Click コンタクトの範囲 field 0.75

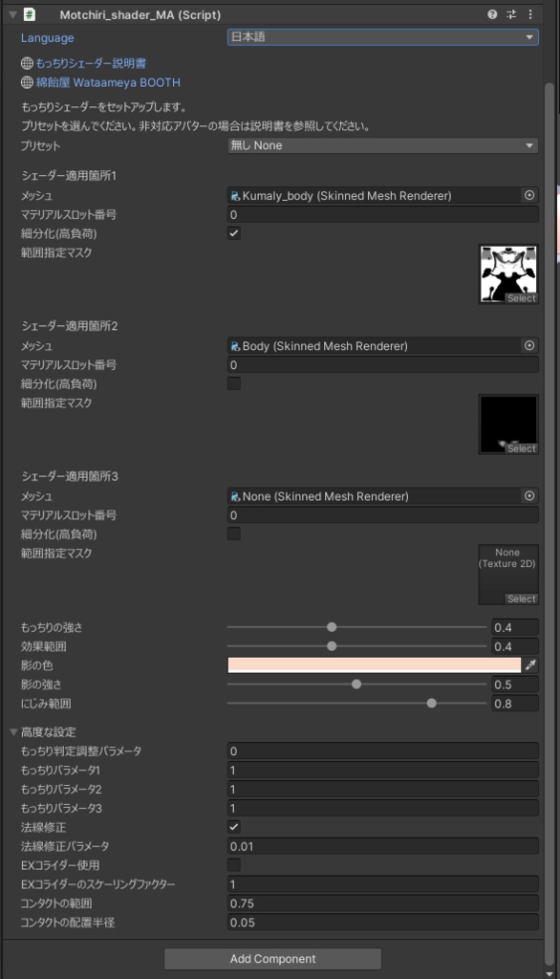tap(382, 903)
